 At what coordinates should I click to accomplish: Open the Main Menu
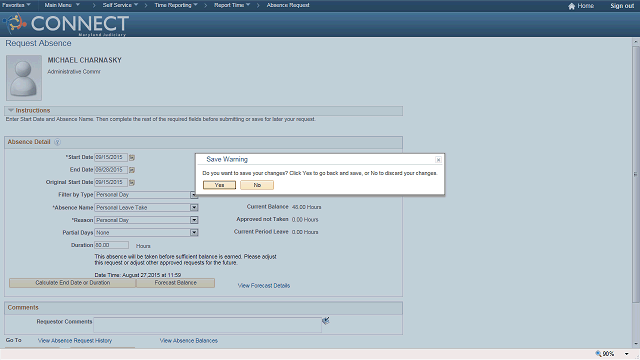(x=62, y=5)
